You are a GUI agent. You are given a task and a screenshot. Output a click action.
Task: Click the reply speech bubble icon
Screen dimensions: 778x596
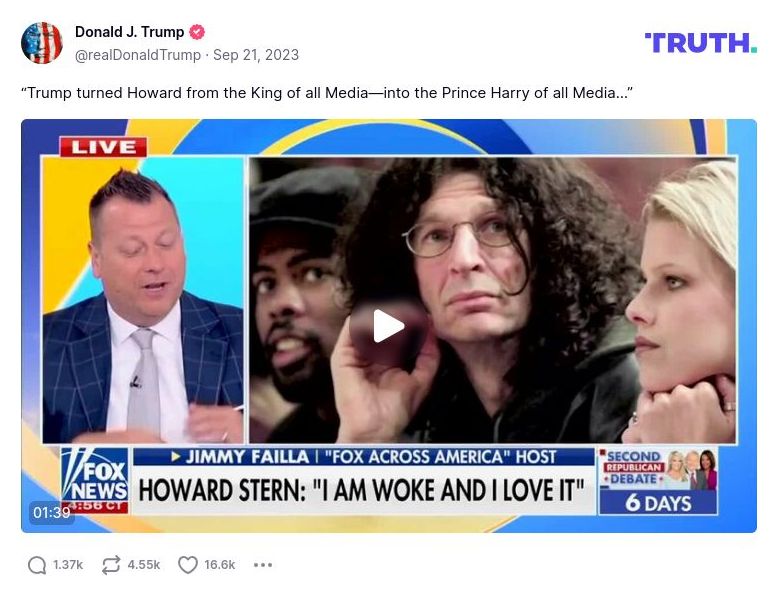37,565
